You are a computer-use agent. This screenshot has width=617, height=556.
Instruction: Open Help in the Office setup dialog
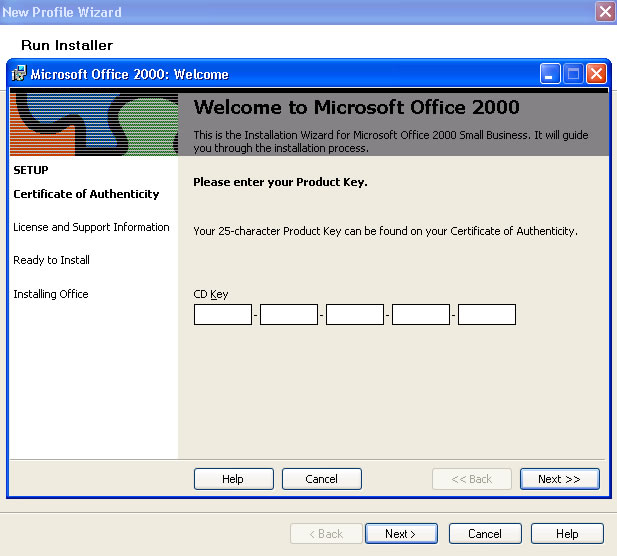tap(234, 479)
